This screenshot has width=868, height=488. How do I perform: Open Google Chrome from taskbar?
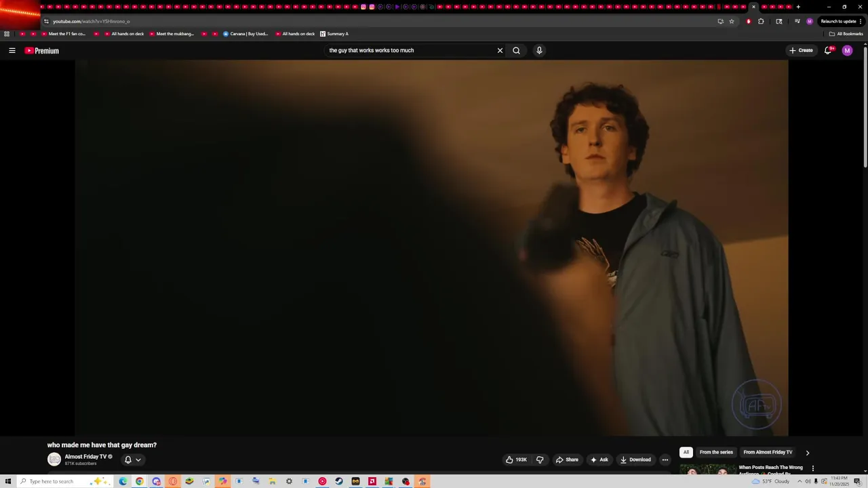coord(140,481)
